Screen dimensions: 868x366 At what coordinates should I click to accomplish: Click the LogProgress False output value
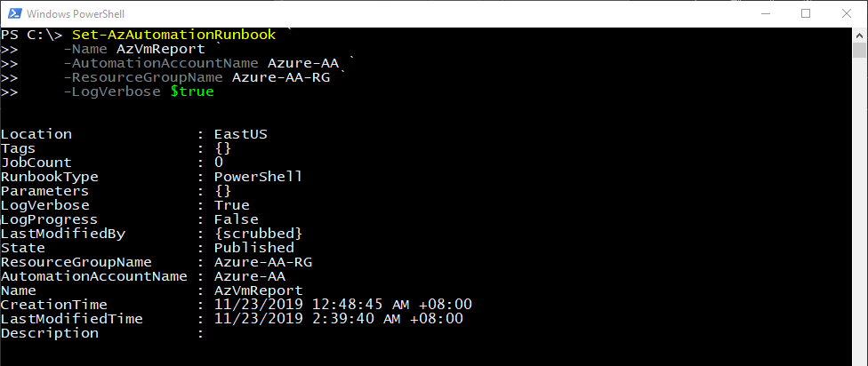coord(236,219)
